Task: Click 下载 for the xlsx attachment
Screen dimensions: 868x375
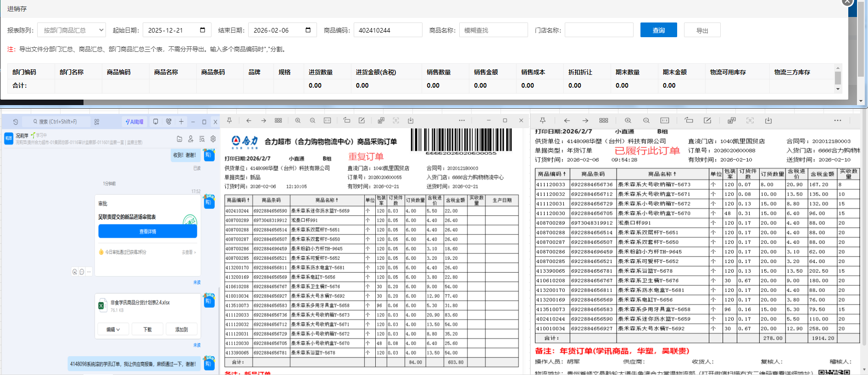Action: [147, 330]
